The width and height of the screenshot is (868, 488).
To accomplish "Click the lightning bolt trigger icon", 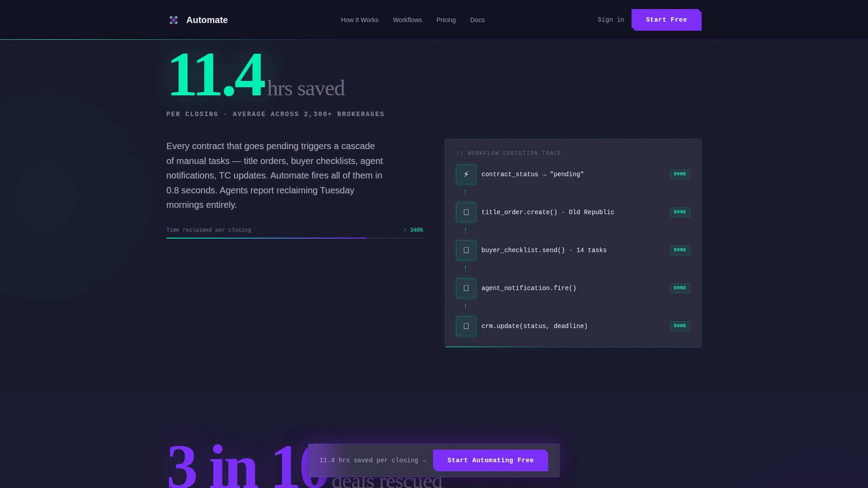I will click(466, 174).
